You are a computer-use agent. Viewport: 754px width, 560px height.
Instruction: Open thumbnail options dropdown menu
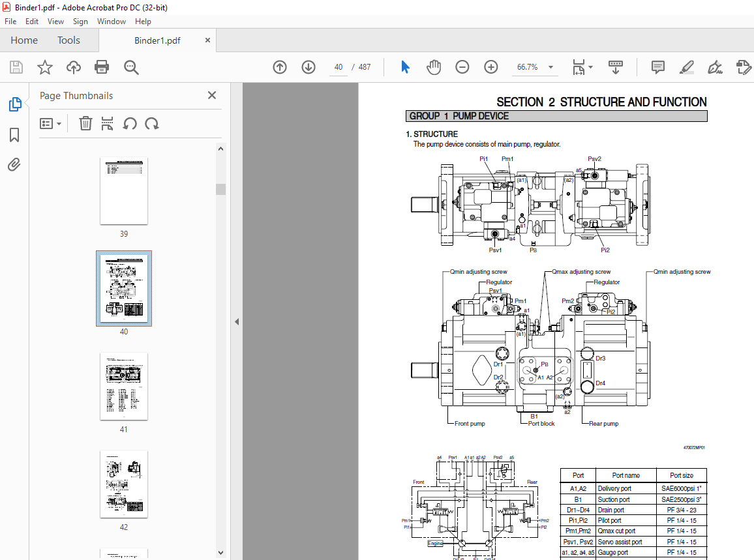50,124
